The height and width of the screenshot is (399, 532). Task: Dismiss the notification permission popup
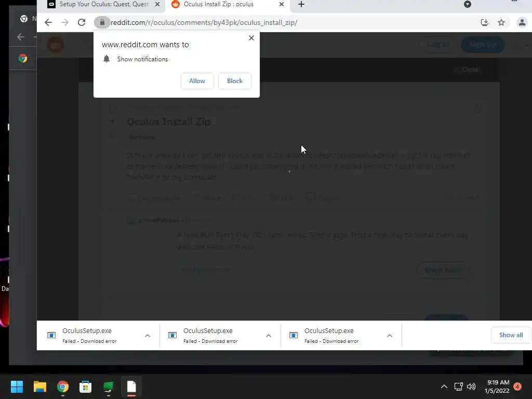point(251,38)
